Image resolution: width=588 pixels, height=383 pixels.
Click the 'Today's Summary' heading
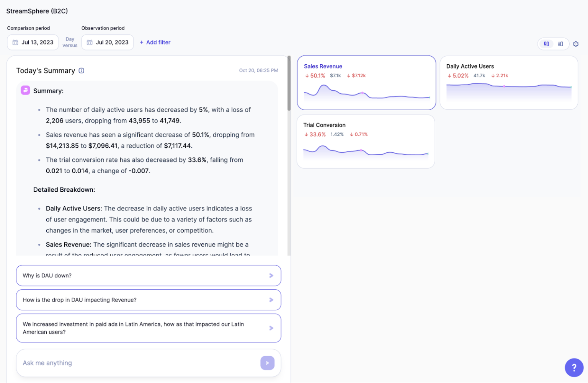point(46,71)
